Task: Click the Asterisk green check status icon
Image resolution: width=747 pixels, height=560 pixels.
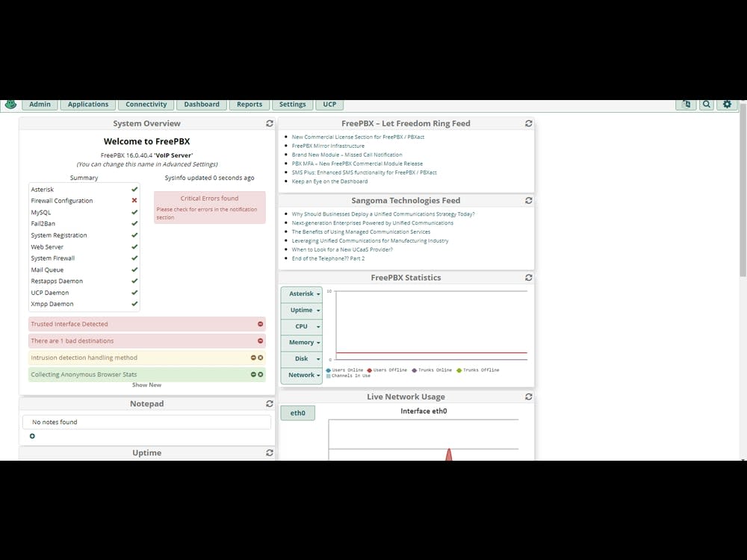Action: (134, 189)
